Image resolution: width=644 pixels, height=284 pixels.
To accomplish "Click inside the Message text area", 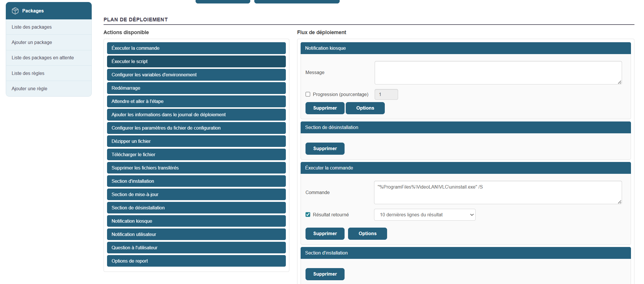I will (x=498, y=73).
